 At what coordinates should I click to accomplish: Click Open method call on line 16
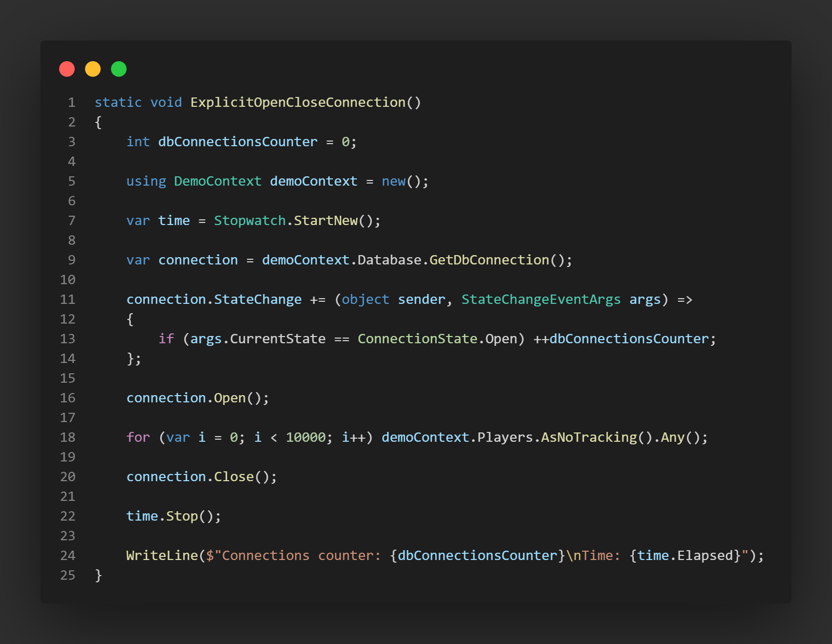coord(230,398)
